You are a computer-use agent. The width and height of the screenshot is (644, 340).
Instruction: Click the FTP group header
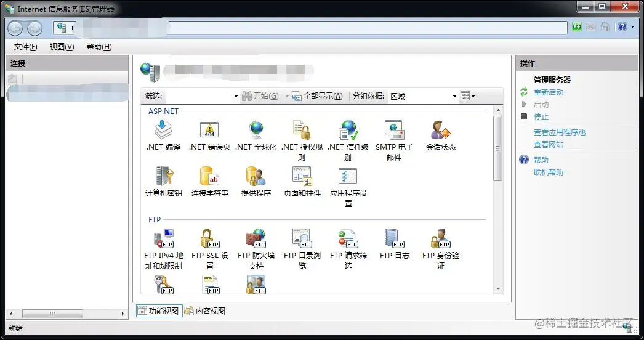click(155, 219)
